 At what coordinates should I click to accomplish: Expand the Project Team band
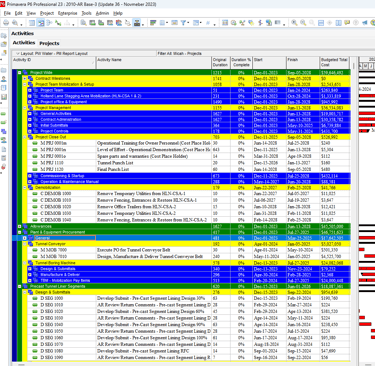[30, 90]
